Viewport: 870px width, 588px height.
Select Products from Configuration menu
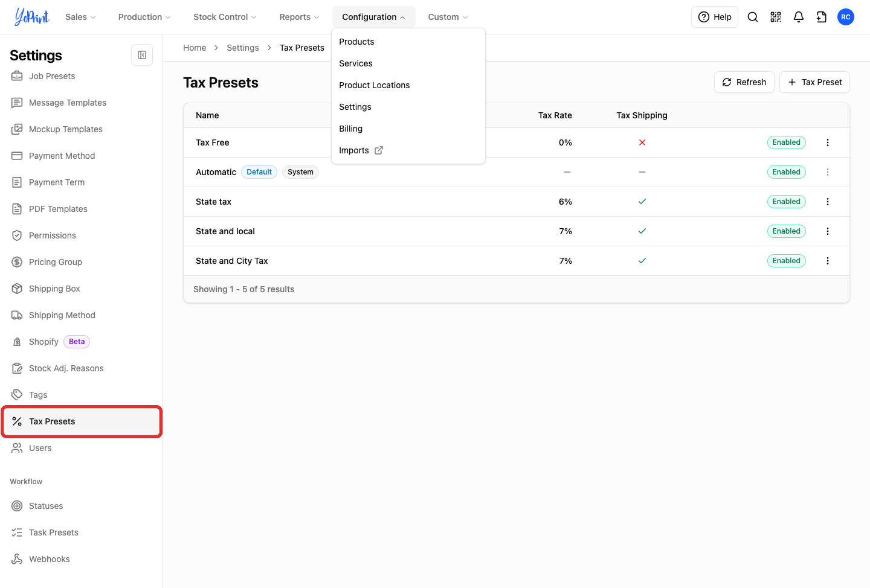408,42
